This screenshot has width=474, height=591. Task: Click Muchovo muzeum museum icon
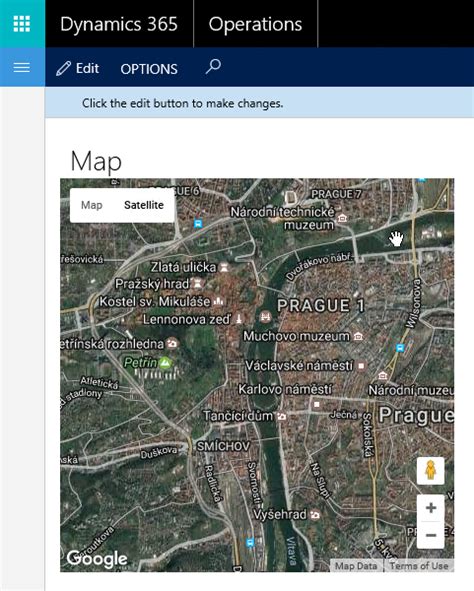(358, 336)
